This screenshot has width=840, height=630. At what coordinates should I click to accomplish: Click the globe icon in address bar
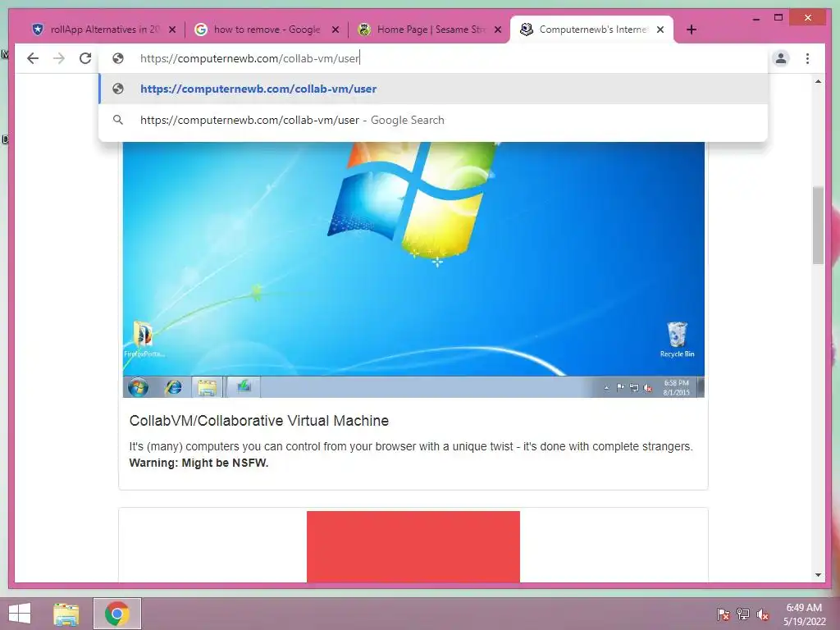118,58
